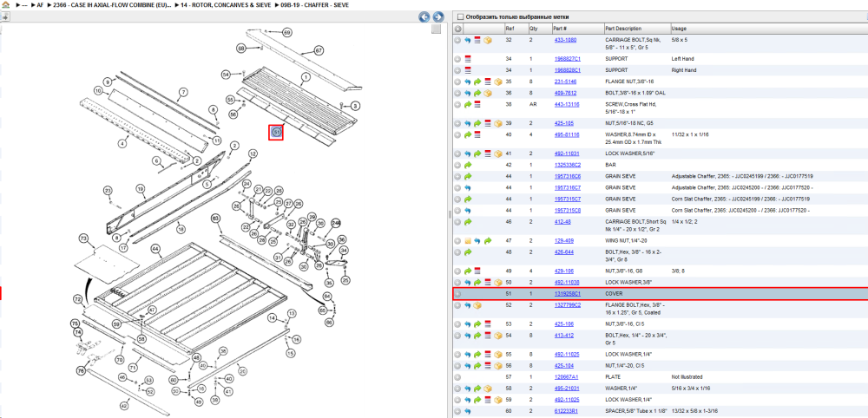
Task: Click the green arrow in row 1325336C2 BAR
Action: pyautogui.click(x=468, y=165)
